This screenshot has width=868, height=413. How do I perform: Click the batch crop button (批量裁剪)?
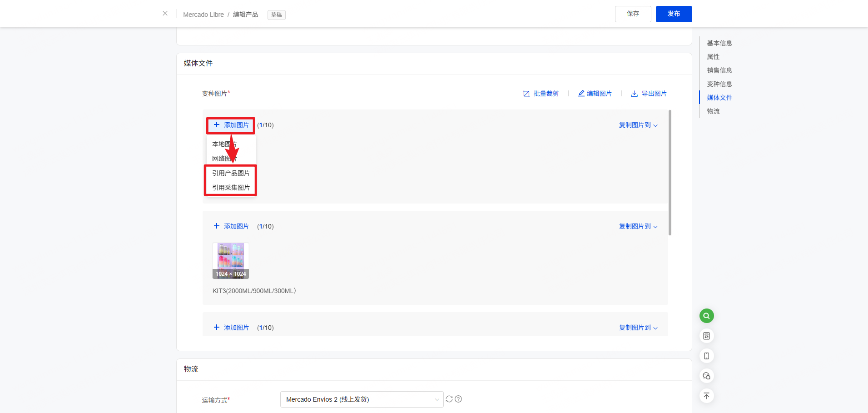pos(541,94)
